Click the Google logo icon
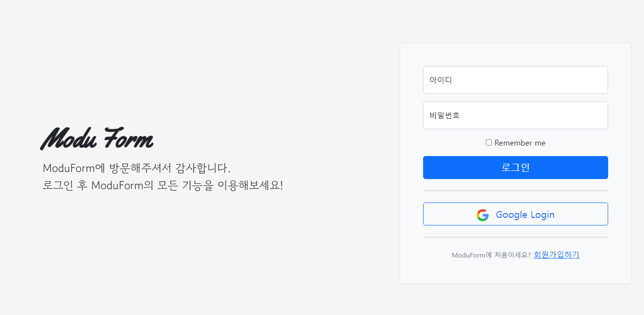The image size is (644, 315). coord(482,215)
